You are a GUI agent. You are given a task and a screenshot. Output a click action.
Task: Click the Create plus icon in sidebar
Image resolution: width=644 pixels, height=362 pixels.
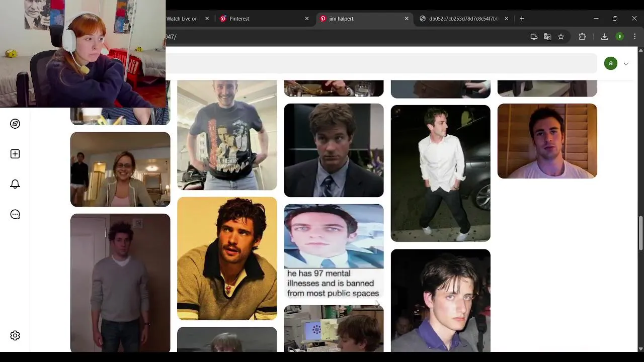[x=15, y=154]
